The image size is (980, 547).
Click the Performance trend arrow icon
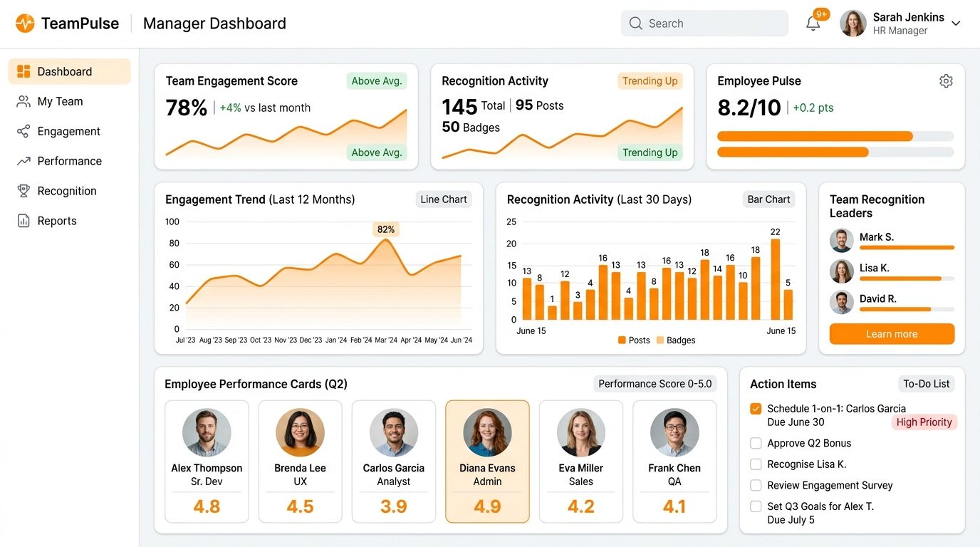click(x=24, y=161)
